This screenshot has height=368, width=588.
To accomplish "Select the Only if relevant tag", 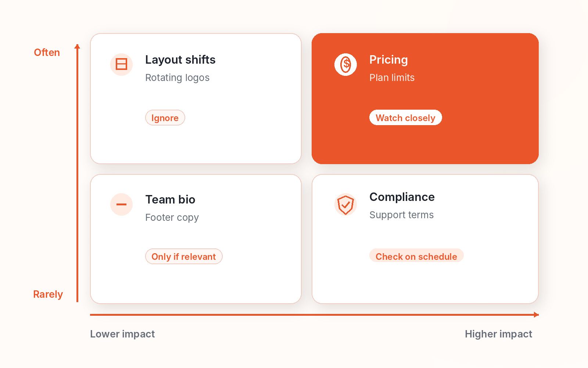I will (184, 256).
